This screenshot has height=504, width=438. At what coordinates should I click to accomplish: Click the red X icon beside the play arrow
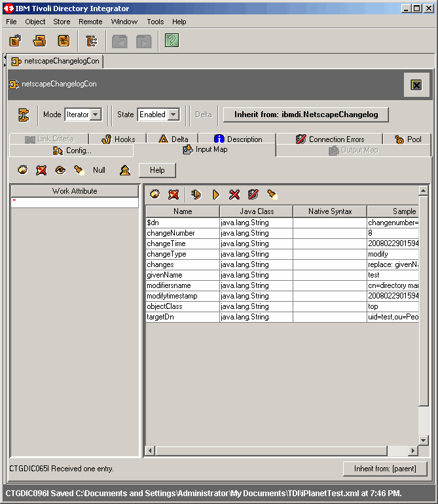tap(234, 194)
